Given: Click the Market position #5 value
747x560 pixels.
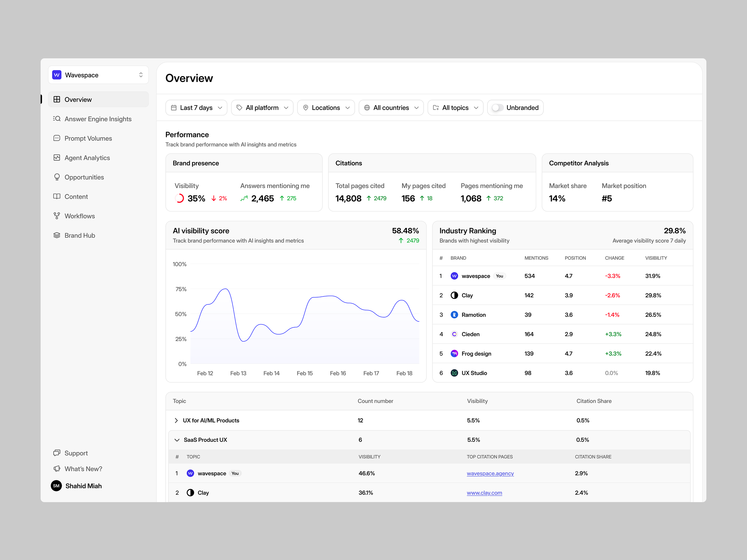Looking at the screenshot, I should [606, 199].
